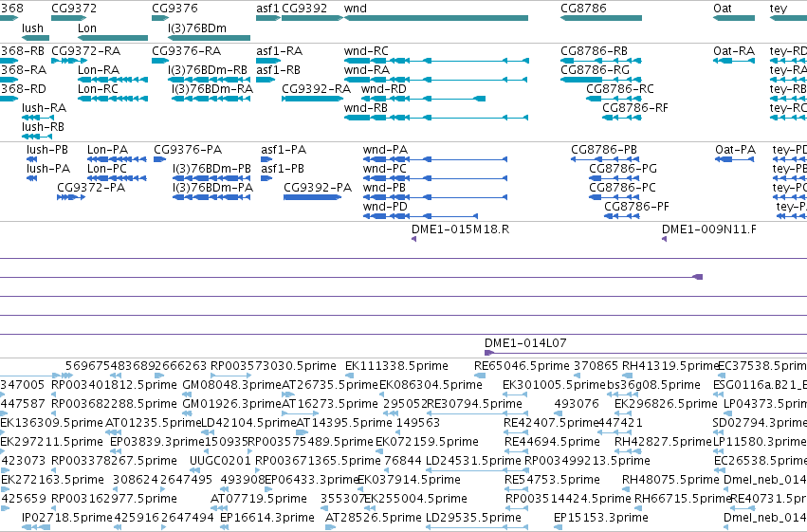
Task: Select the wnd-PA protein feature
Action: pyautogui.click(x=435, y=159)
